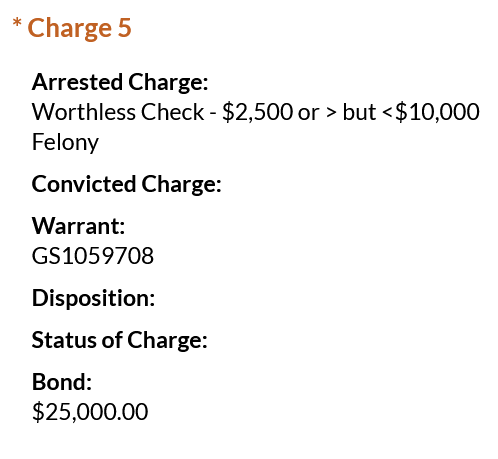Select warrant number GS1059708
This screenshot has width=498, height=459.
[x=93, y=256]
